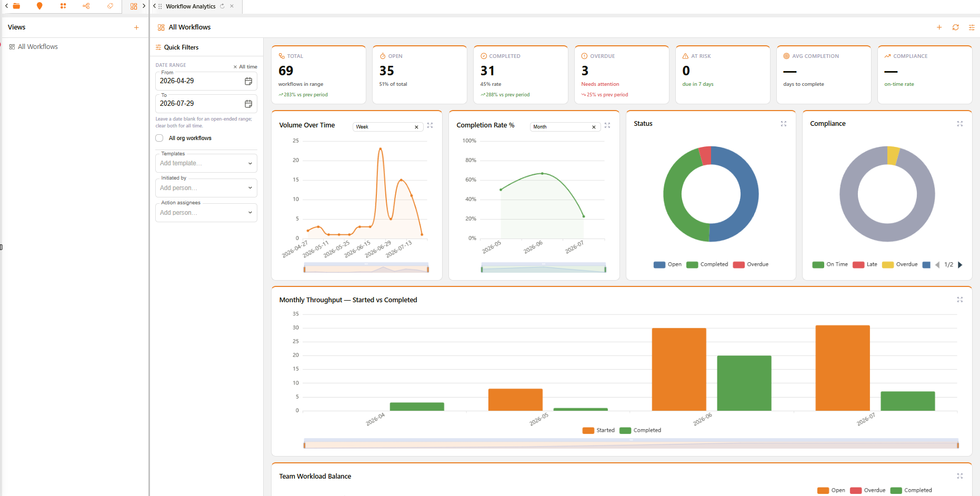The width and height of the screenshot is (980, 496).
Task: Toggle On Time series in Compliance legend
Action: pyautogui.click(x=830, y=264)
